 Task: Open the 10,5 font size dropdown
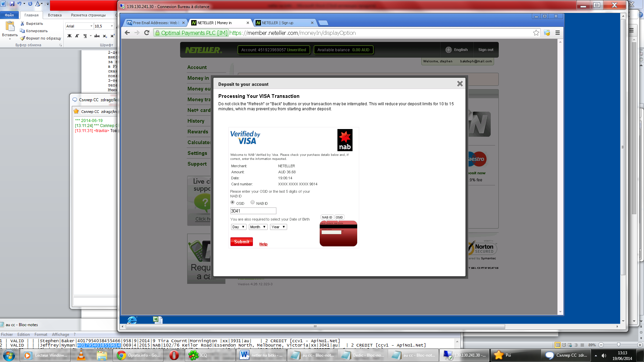[112, 26]
